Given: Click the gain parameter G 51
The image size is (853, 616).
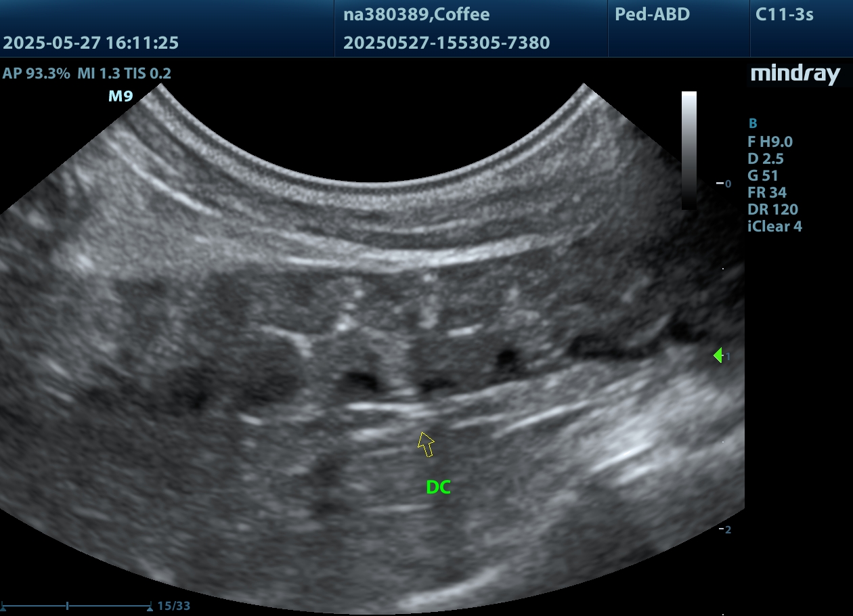Looking at the screenshot, I should click(x=762, y=175).
